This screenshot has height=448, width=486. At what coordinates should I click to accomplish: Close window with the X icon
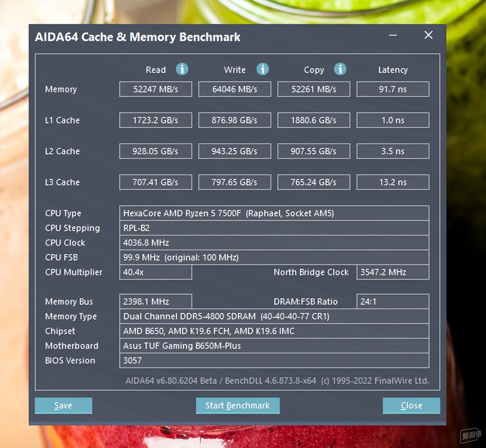[429, 35]
